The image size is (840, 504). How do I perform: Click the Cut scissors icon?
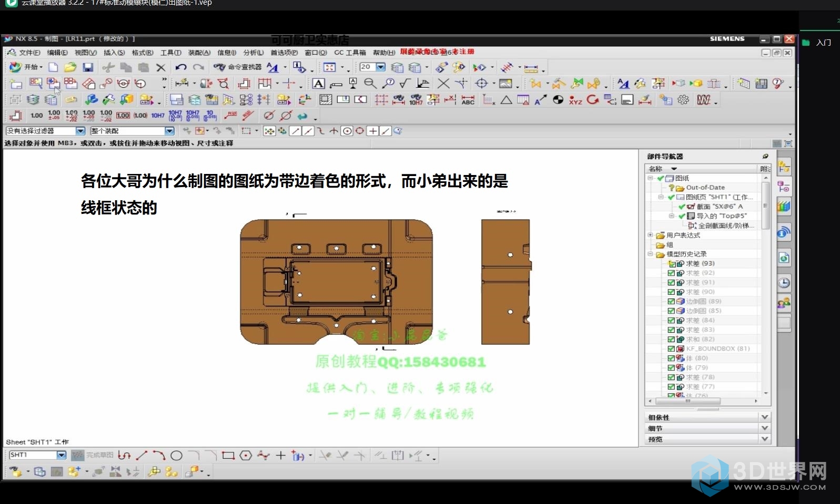coord(108,67)
